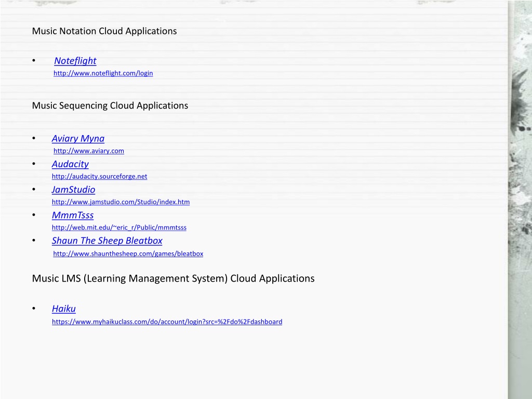Visit the shaunthesheep.com/games/bleatbox URL
Viewport: 532px width, 399px height.
tap(128, 254)
